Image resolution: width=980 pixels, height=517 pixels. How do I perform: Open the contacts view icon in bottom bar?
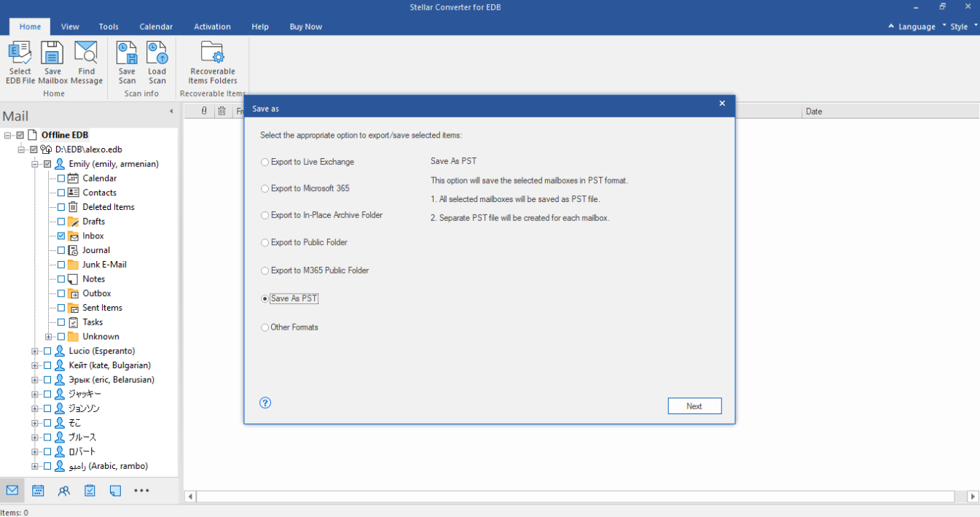[x=64, y=491]
